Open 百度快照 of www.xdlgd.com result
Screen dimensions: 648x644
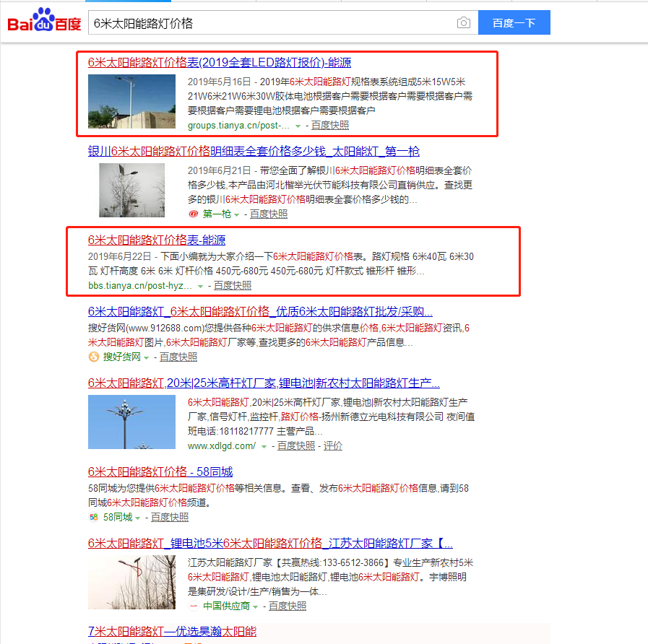(x=296, y=445)
